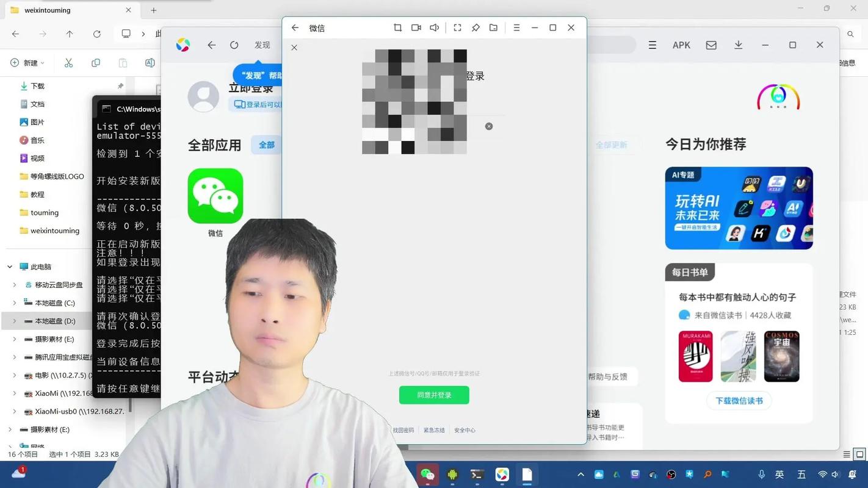
Task: Open the messages envelope icon in the app store
Action: click(x=711, y=45)
